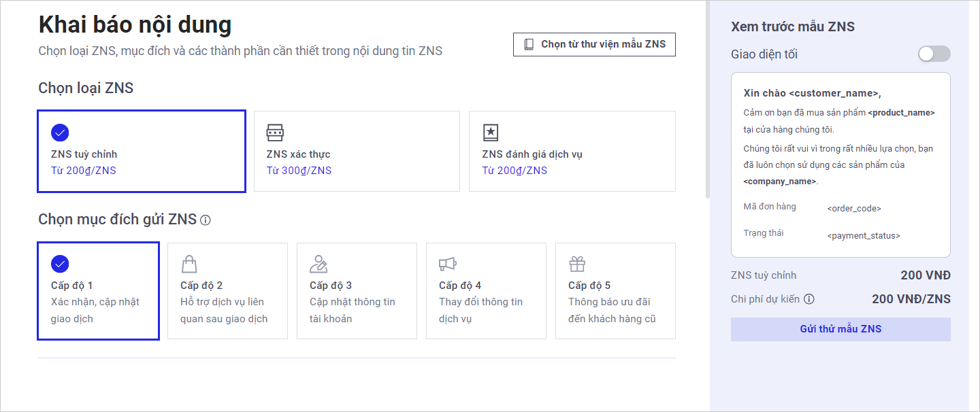Viewport: 980px width, 412px height.
Task: Click the ZNS xác thực keypad icon
Action: pyautogui.click(x=275, y=132)
